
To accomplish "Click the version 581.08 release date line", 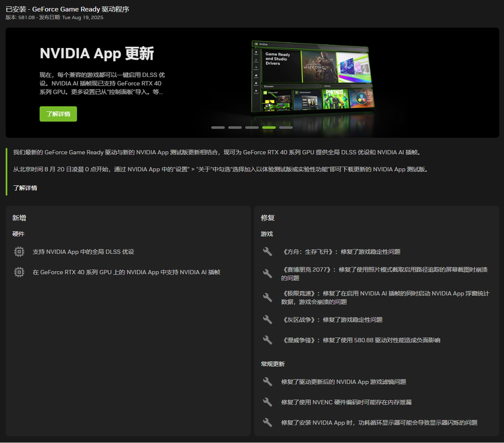I will tap(54, 17).
